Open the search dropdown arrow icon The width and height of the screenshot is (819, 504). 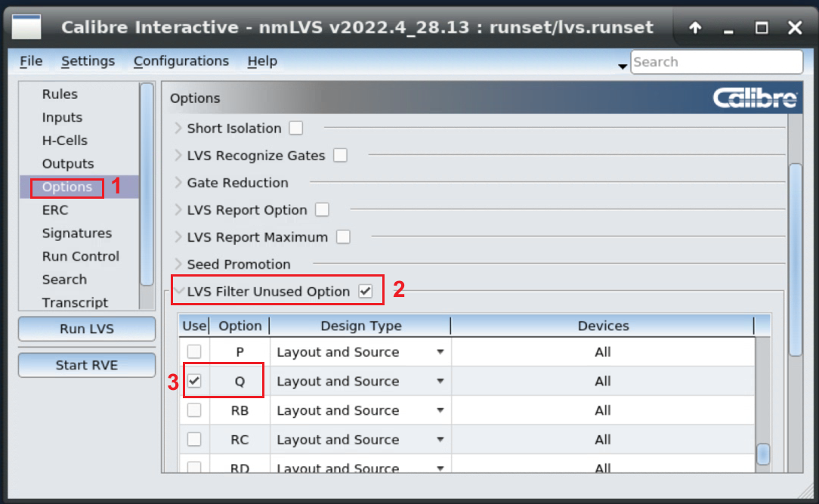coord(623,66)
